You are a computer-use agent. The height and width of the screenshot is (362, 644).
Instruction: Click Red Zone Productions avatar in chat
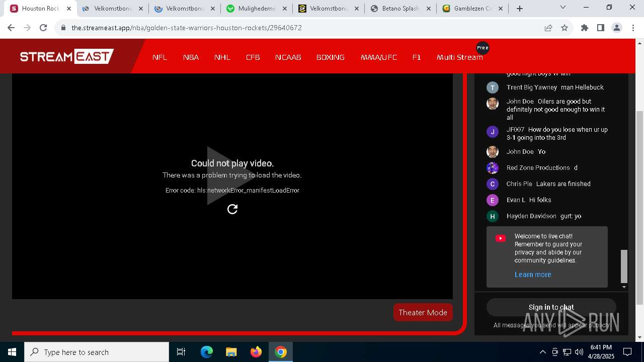(493, 168)
